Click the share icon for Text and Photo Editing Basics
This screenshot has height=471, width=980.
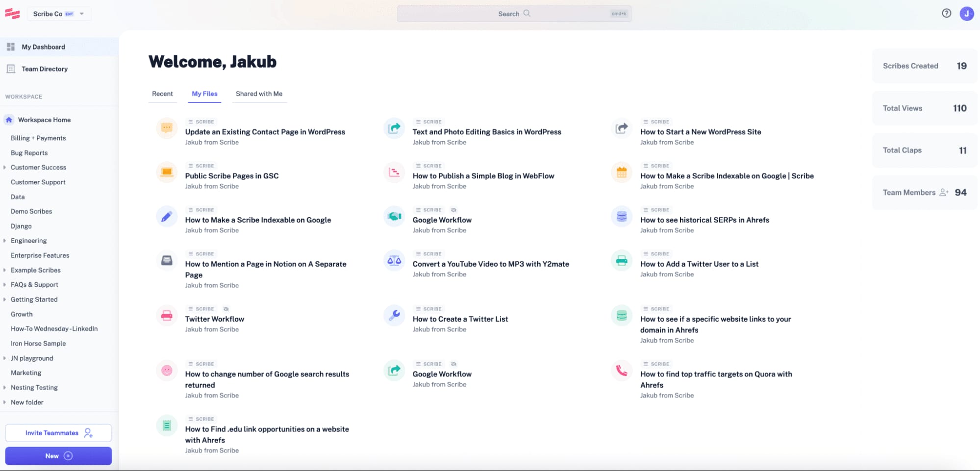coord(394,128)
